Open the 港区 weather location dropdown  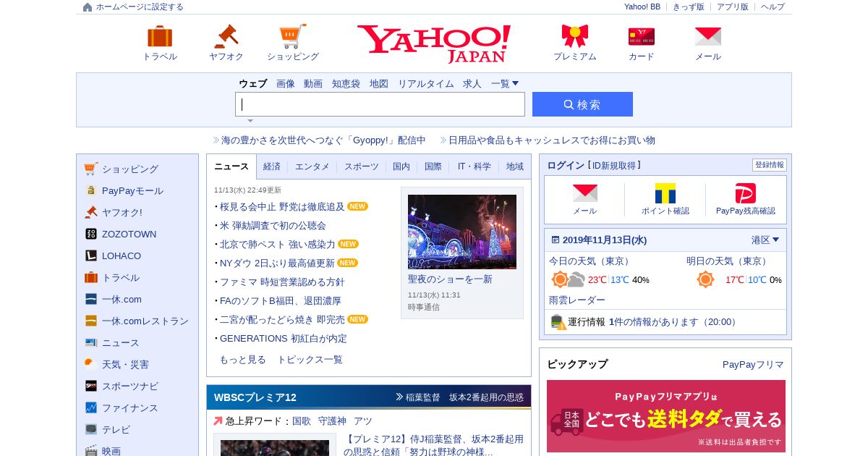coord(765,240)
